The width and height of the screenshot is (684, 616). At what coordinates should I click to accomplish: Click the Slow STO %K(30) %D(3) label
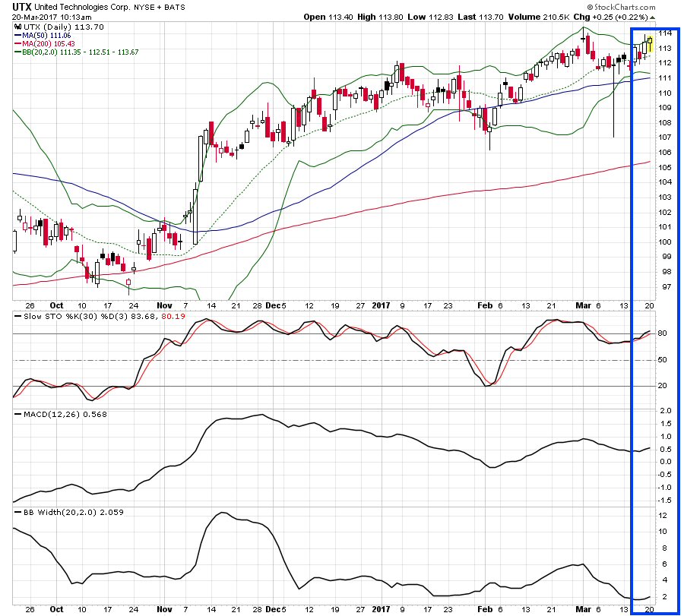pos(78,316)
